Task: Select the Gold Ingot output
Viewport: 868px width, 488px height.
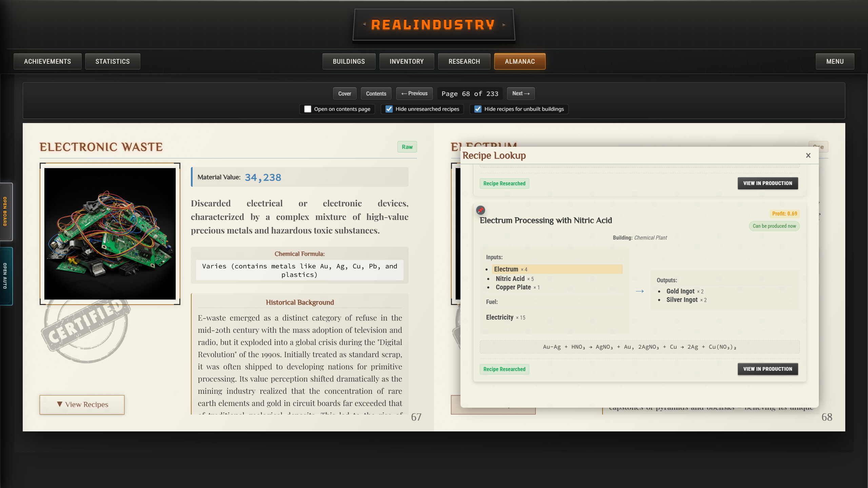Action: point(685,291)
